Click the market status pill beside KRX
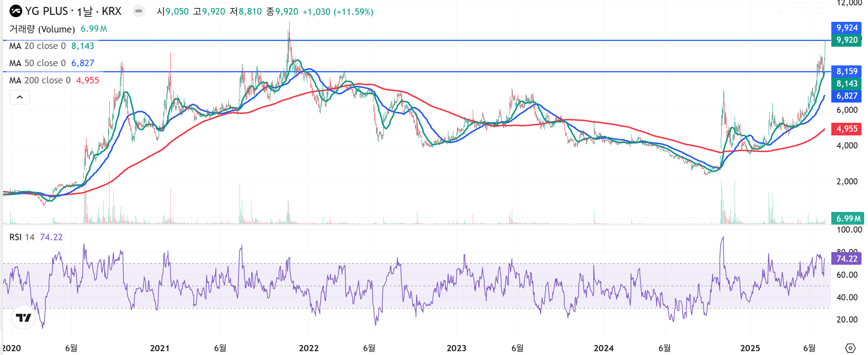Screen dimensions: 868x355 pos(139,11)
